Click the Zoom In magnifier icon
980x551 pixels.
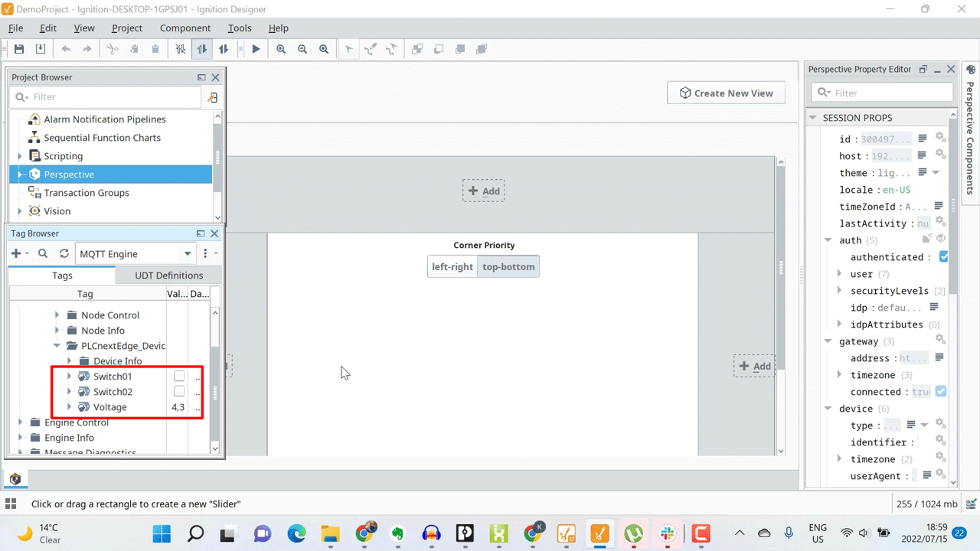click(x=281, y=49)
